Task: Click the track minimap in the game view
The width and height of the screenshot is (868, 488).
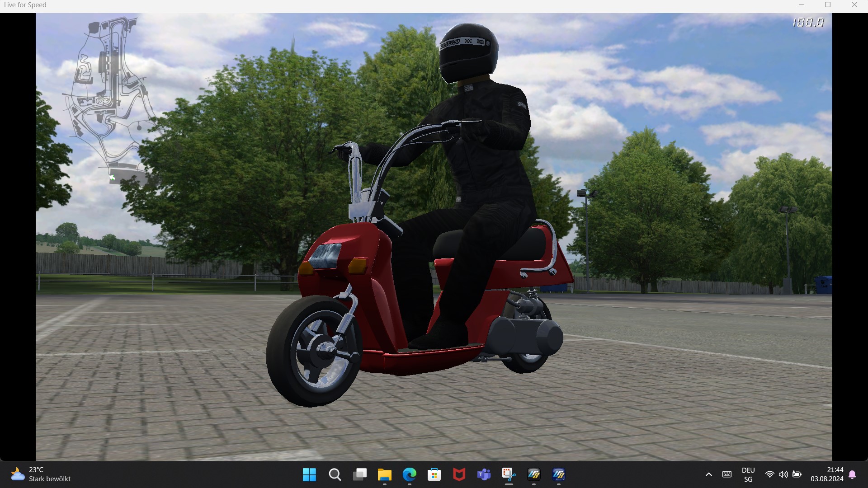Action: (108, 99)
